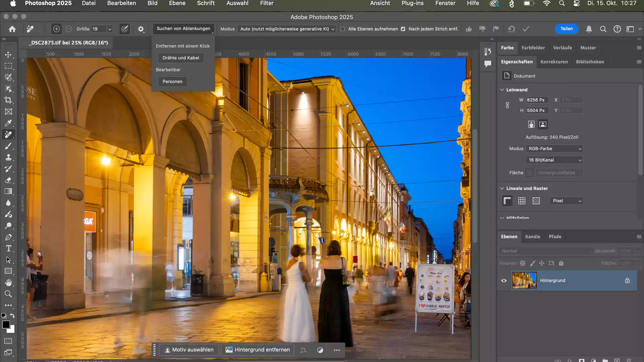The image size is (644, 362).
Task: Click Hintergrund entfernen button
Action: 258,350
